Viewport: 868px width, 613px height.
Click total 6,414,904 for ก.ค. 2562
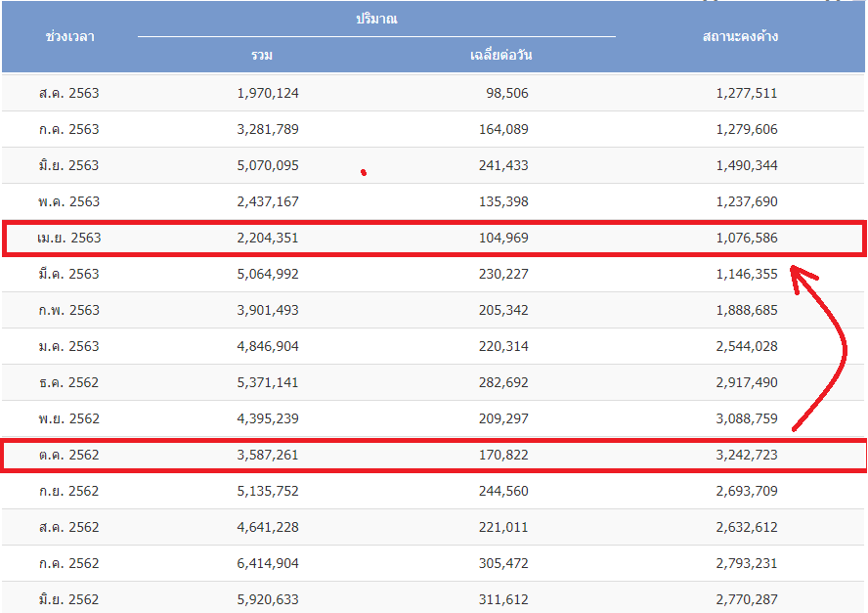[x=268, y=564]
